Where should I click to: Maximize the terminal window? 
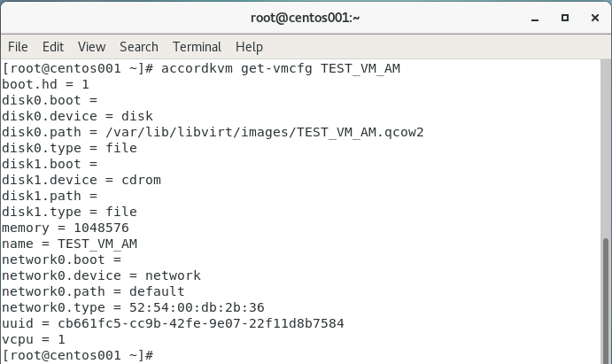point(564,17)
